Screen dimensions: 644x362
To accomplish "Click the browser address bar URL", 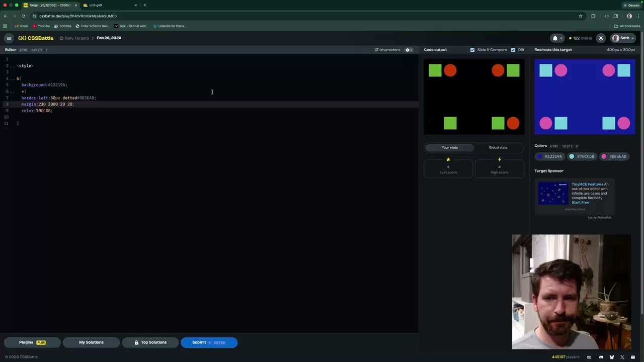I will (78, 16).
